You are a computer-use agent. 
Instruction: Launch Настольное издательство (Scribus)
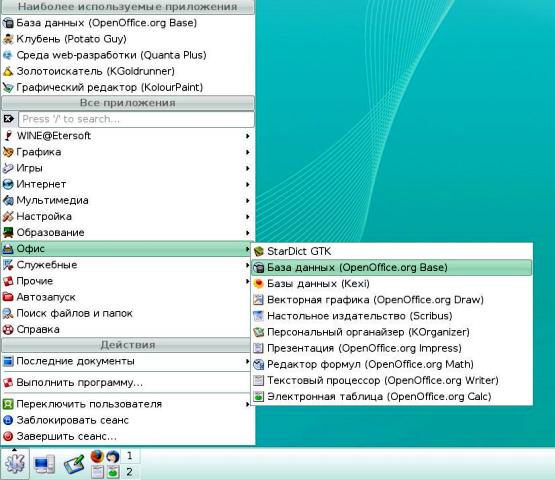[x=391, y=316]
